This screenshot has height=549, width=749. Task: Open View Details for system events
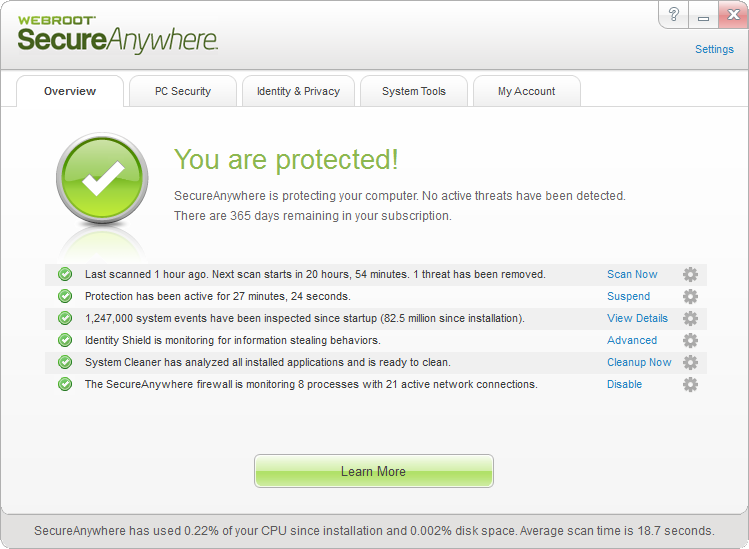[x=637, y=318]
